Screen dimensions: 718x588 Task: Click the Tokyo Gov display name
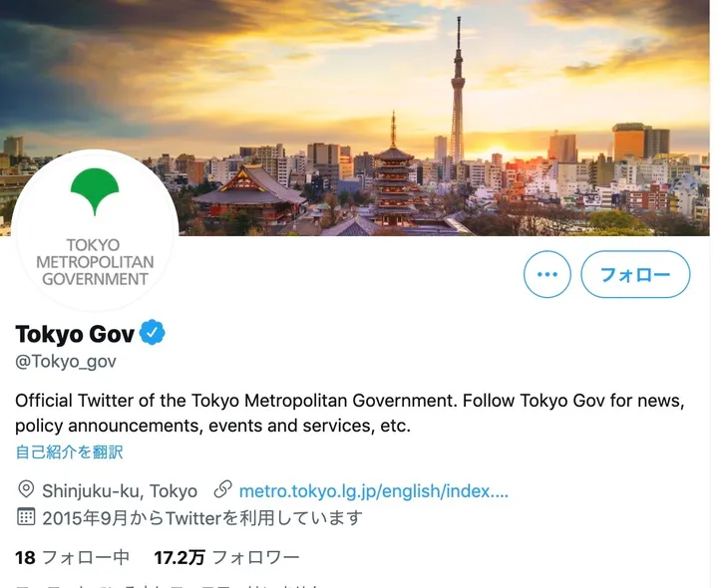[75, 334]
